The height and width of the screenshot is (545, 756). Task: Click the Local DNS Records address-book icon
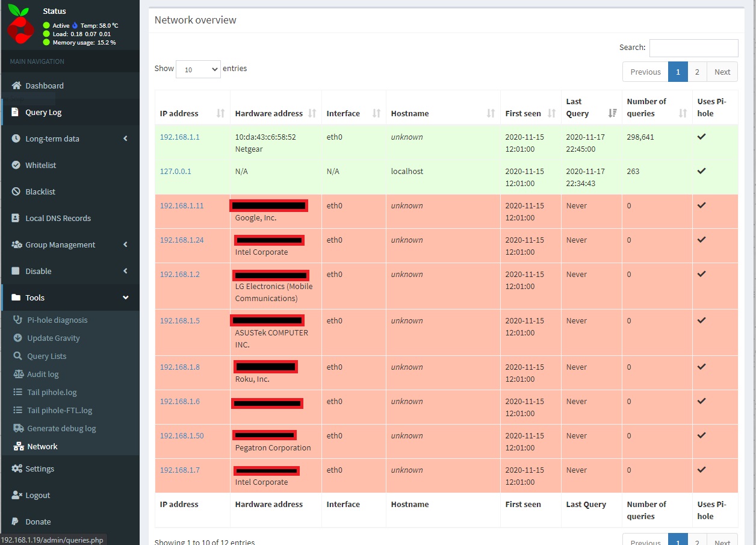pos(16,218)
